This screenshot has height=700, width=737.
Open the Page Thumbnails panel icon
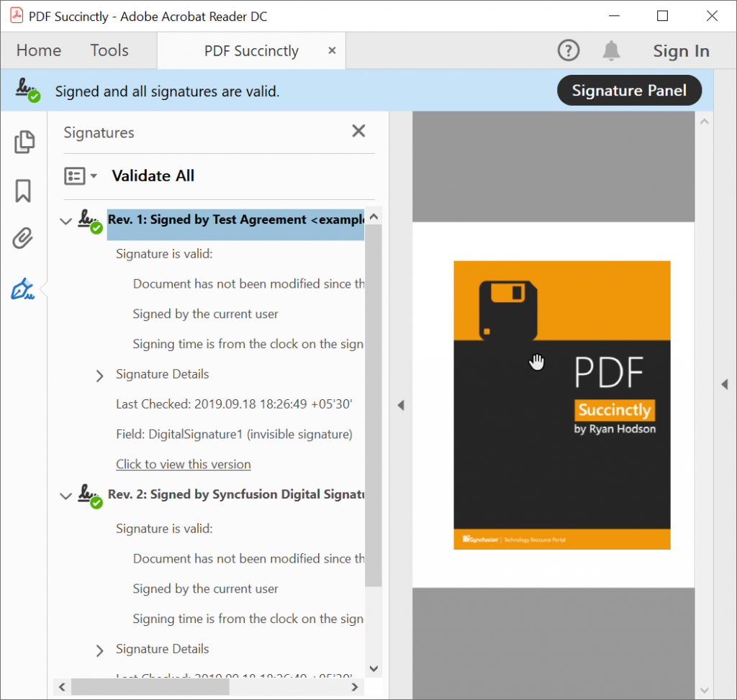pos(24,142)
